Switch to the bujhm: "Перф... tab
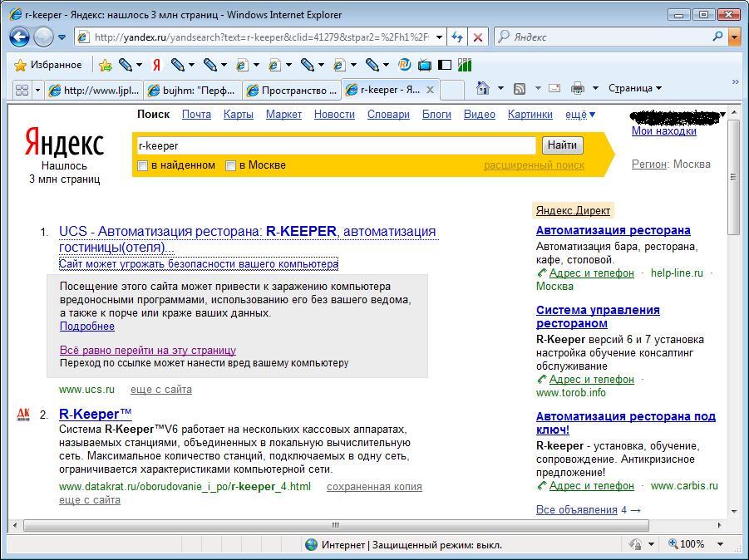 pos(193,91)
